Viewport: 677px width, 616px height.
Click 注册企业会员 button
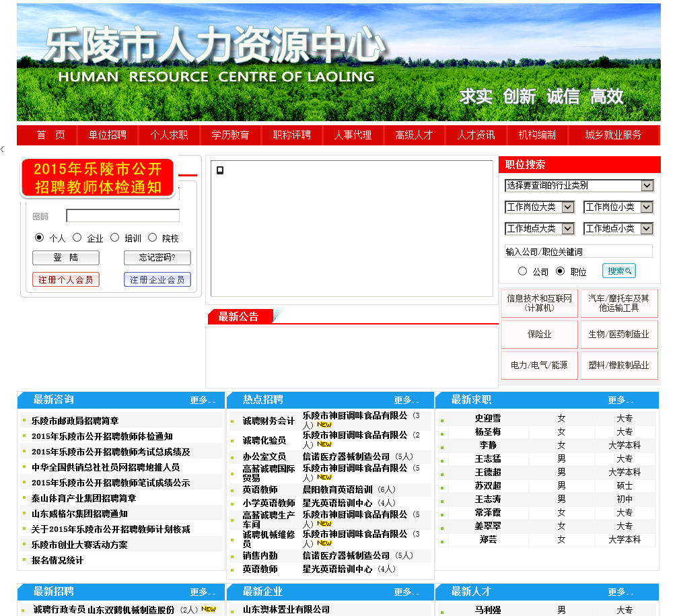tap(157, 279)
